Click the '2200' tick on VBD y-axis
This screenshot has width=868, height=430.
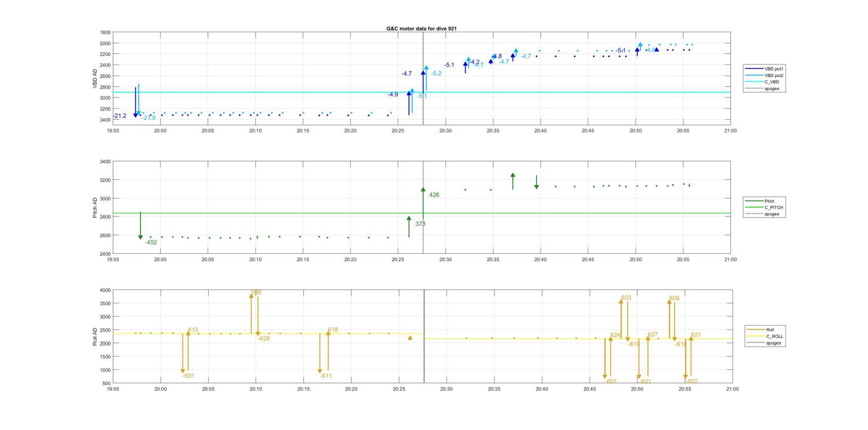(105, 54)
